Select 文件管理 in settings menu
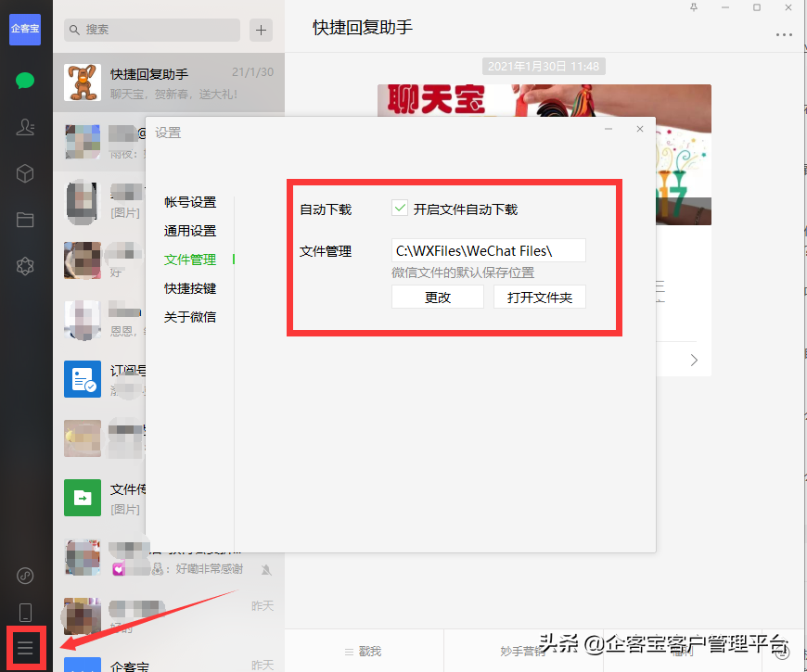Screen dimensions: 807x672 tap(190, 260)
